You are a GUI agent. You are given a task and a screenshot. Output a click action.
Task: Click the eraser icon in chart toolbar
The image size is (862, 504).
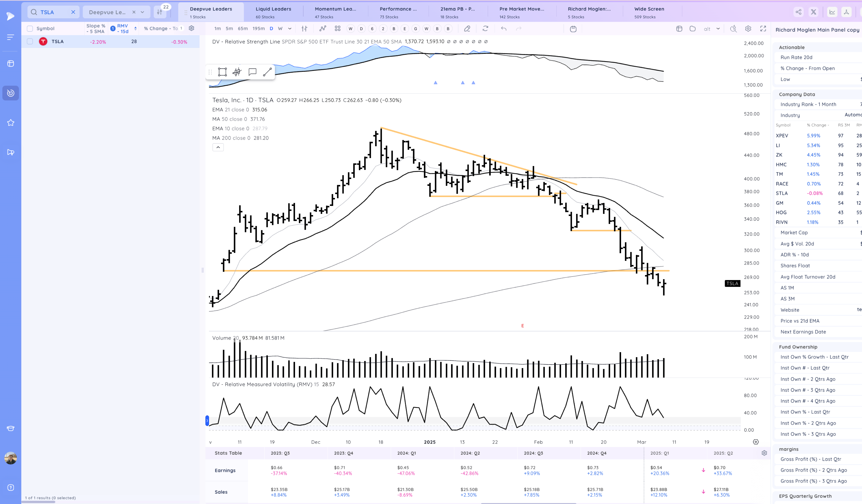click(x=467, y=29)
